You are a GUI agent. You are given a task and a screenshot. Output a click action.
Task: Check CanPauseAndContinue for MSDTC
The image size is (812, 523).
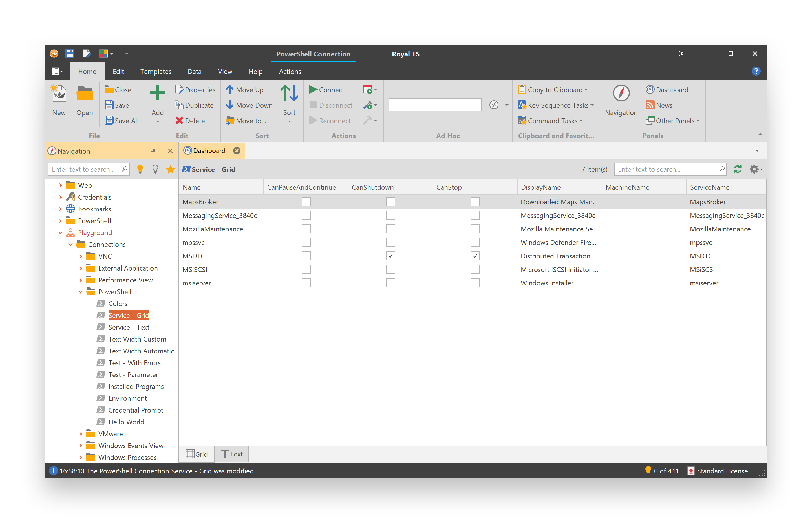click(306, 256)
